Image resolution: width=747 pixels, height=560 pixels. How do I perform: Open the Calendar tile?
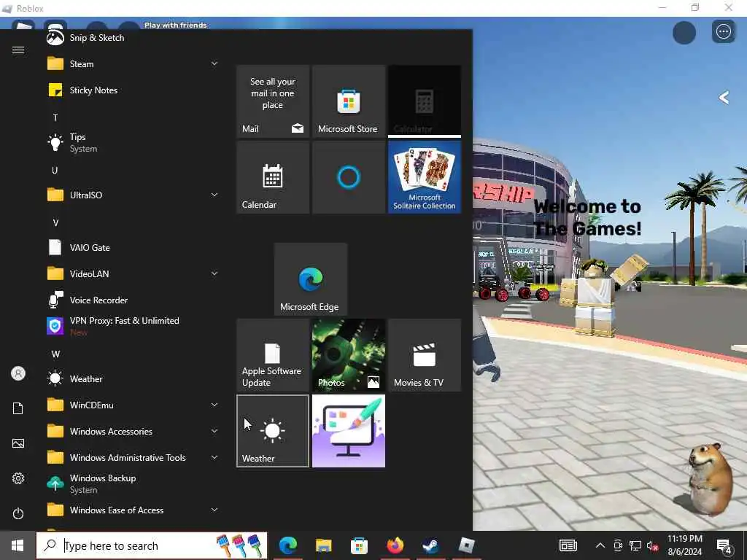pyautogui.click(x=273, y=177)
